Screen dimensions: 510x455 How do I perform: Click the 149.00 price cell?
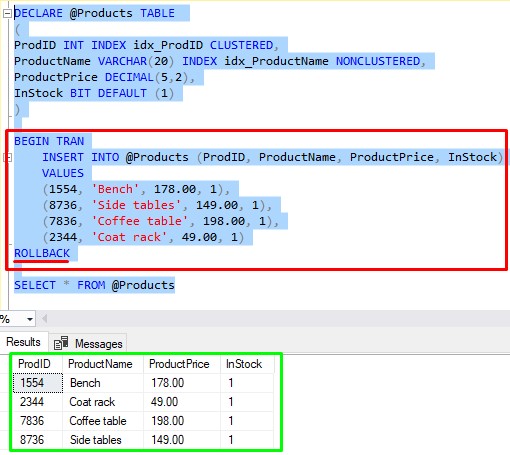tap(182, 440)
